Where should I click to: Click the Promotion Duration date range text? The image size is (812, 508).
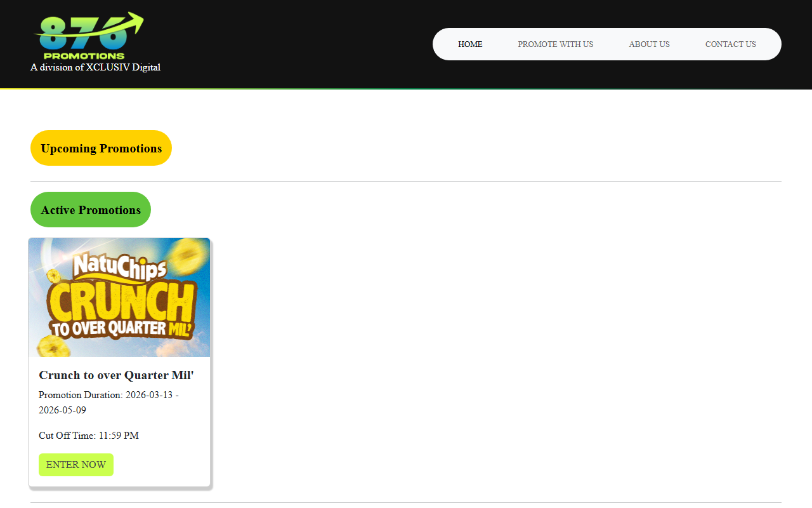pos(108,403)
